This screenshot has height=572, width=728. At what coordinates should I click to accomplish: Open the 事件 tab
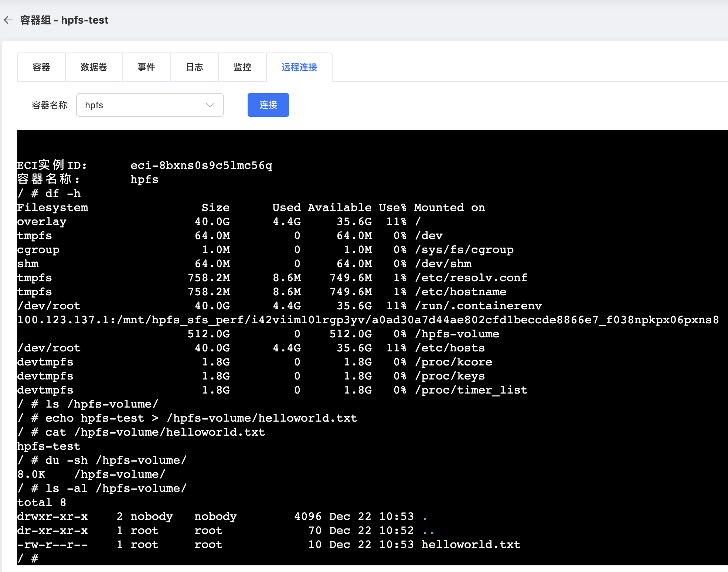click(x=146, y=67)
